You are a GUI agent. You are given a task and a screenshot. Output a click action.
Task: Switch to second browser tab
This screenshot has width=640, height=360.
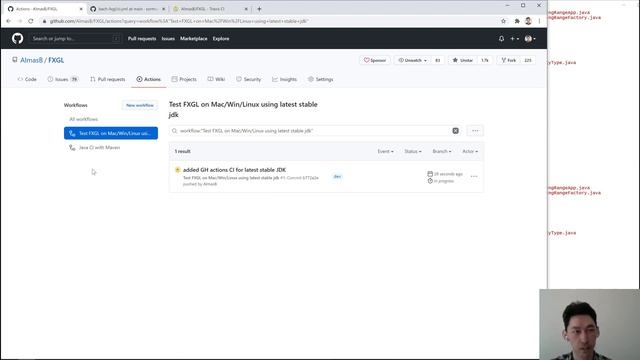(x=127, y=9)
